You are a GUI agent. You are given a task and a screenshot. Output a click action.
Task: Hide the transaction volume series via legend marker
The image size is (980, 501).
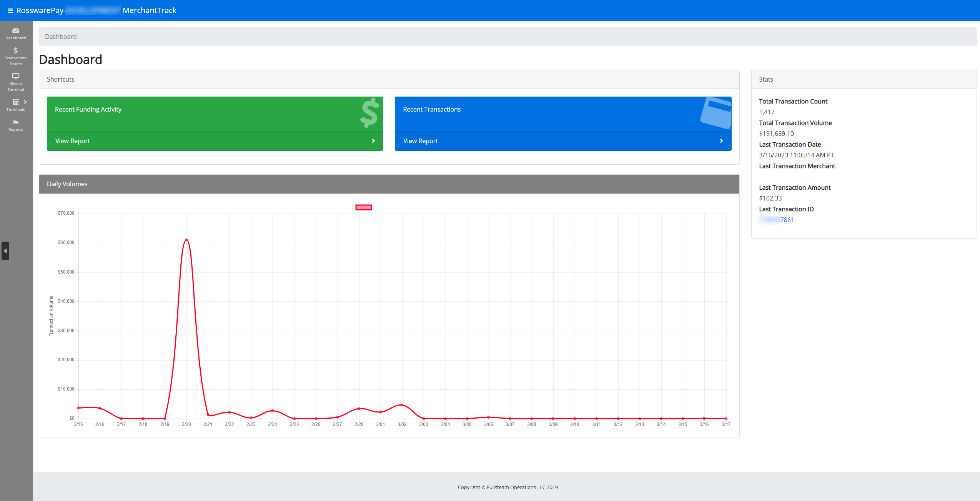(x=363, y=207)
